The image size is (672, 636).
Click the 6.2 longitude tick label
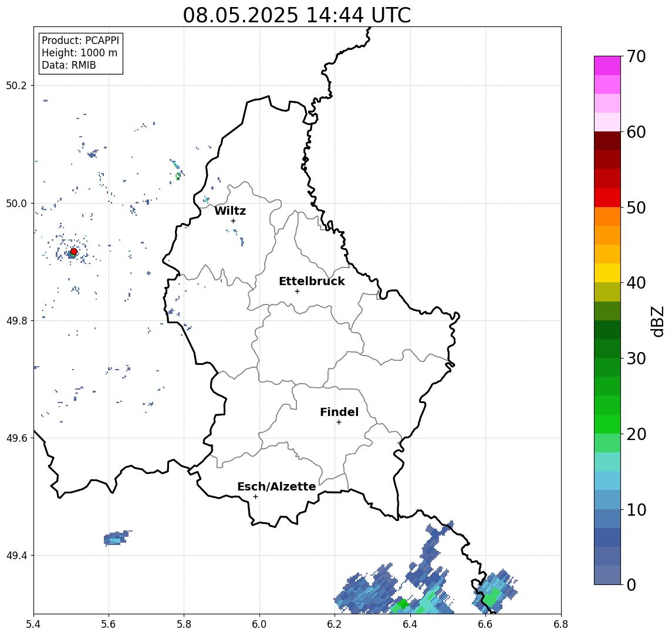335,624
